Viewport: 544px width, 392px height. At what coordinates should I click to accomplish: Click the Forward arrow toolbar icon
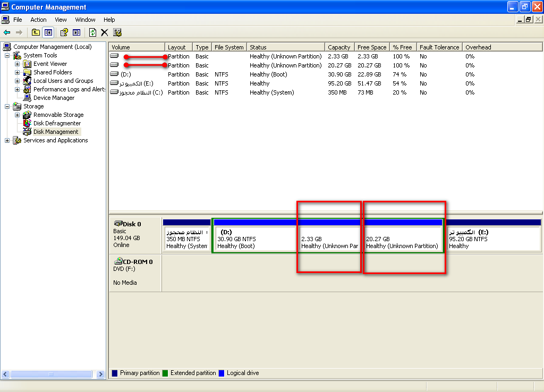(19, 32)
